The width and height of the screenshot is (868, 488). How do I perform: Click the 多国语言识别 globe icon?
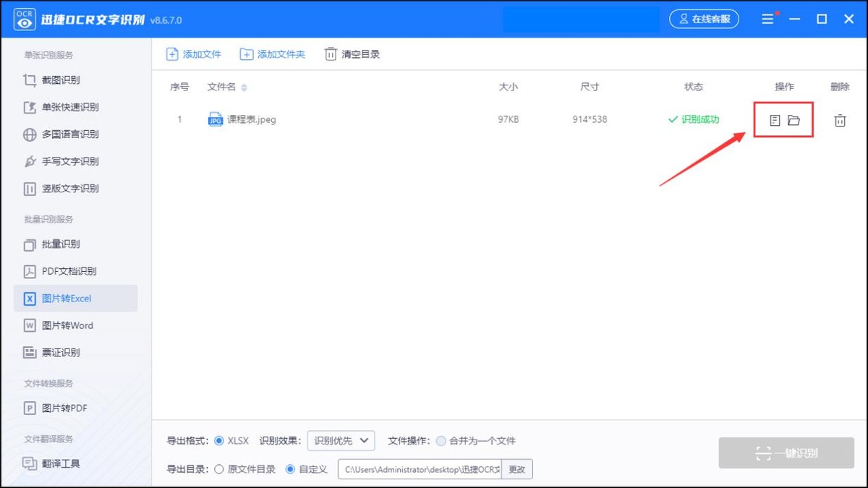30,134
